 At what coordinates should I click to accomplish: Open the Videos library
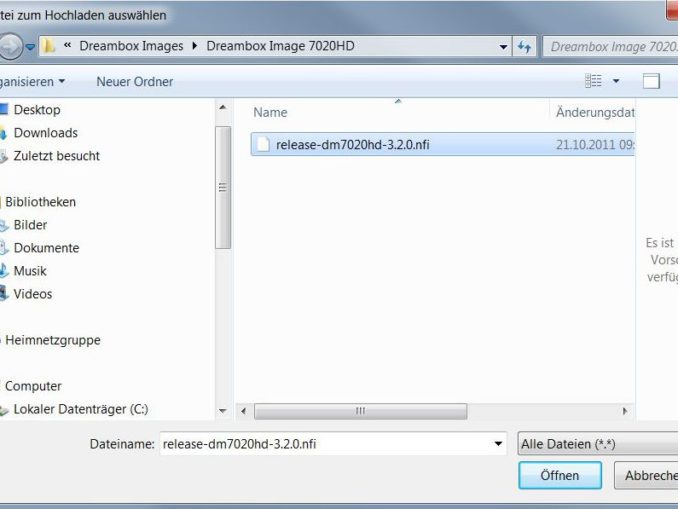[x=32, y=294]
